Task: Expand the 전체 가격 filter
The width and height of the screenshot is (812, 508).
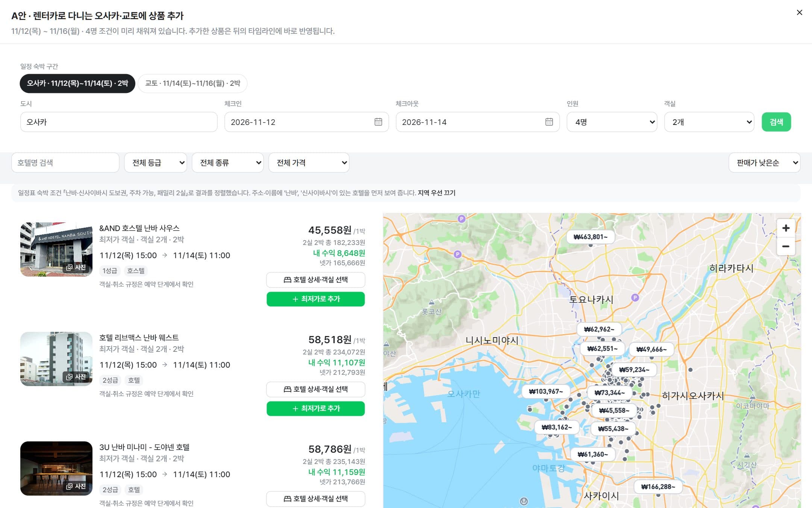Action: pos(309,163)
